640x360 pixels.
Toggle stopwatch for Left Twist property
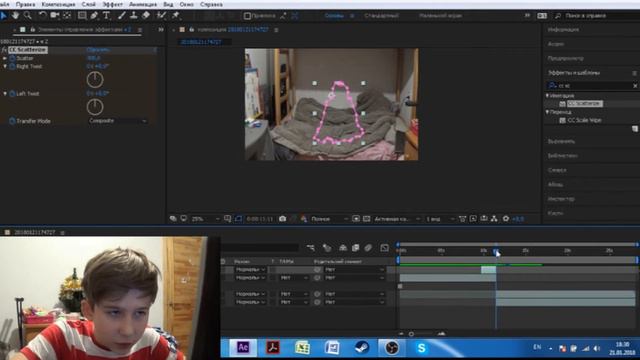click(12, 93)
